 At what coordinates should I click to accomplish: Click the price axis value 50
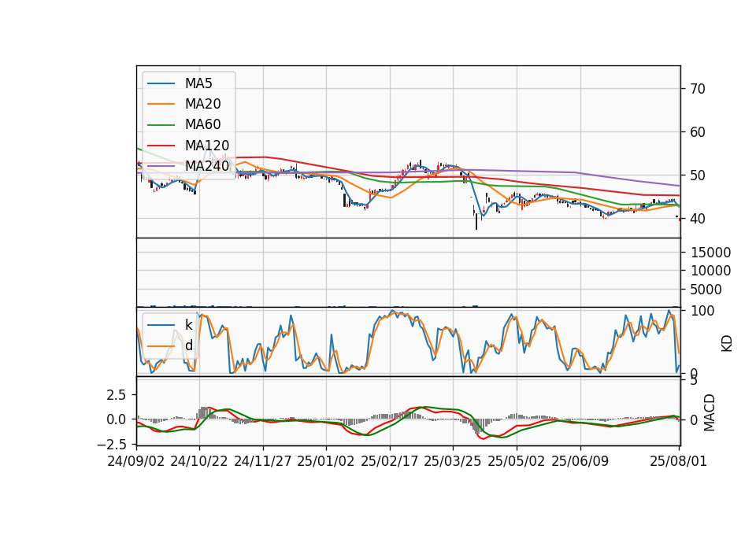[698, 175]
